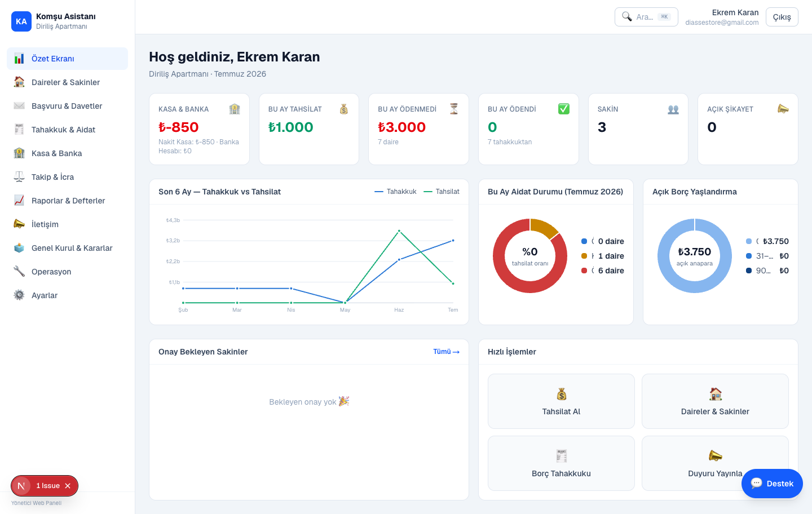Open the 1 Issue dev indicator

pos(48,486)
